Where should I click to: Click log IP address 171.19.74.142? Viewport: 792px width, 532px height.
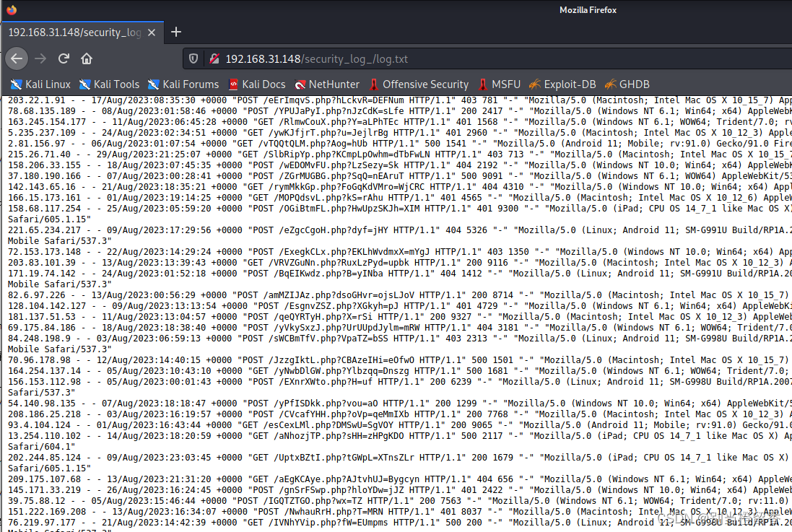point(41,274)
